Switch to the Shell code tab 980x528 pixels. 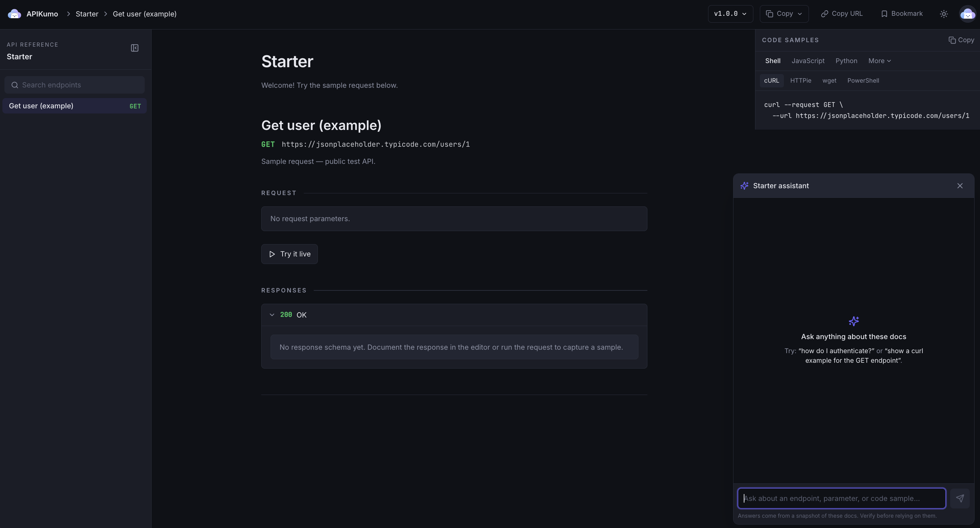(773, 61)
